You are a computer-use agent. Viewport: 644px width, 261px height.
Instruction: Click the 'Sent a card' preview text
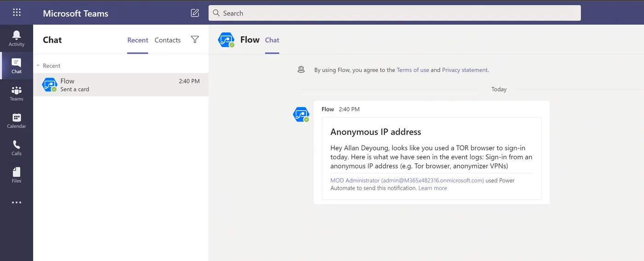click(75, 89)
